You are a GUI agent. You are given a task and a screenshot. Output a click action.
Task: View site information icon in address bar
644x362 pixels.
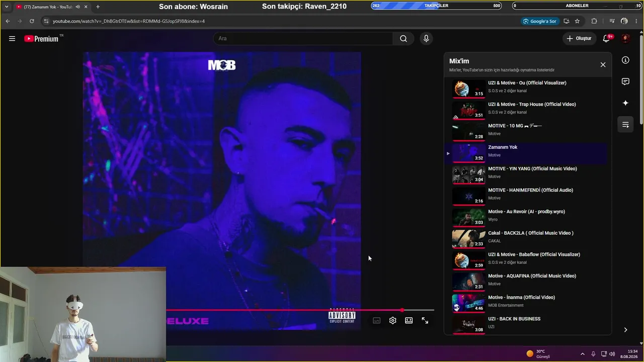46,21
